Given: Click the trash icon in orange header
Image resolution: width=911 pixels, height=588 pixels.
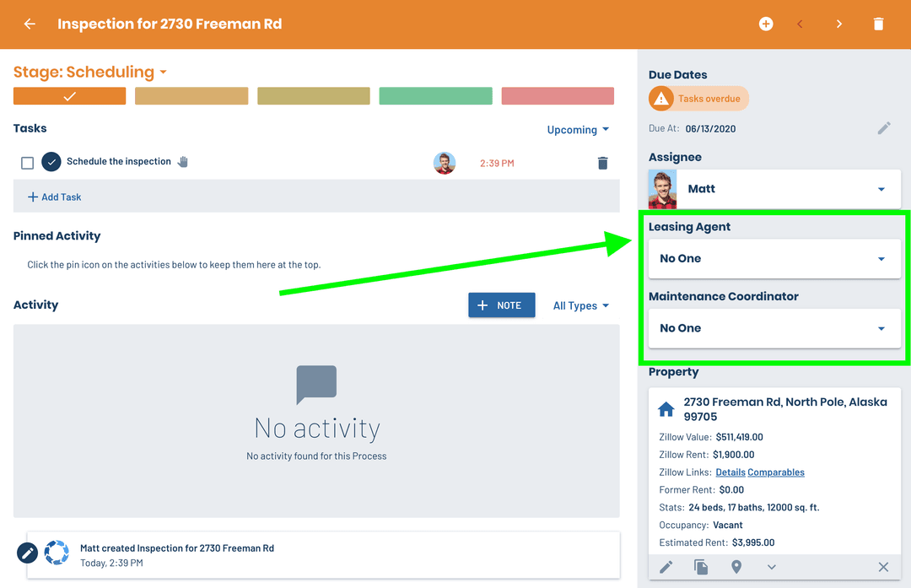Looking at the screenshot, I should 878,24.
